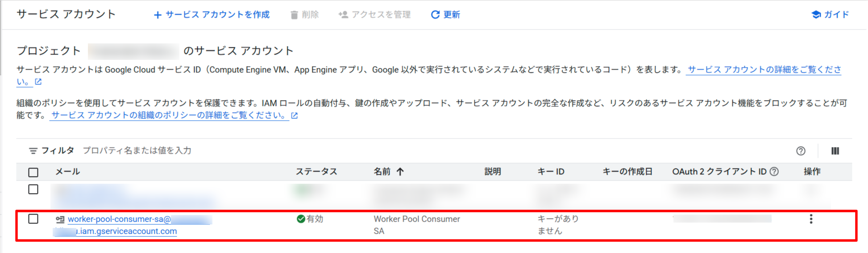868x253 pixels.
Task: Click the Create Service Account plus icon
Action: [158, 15]
